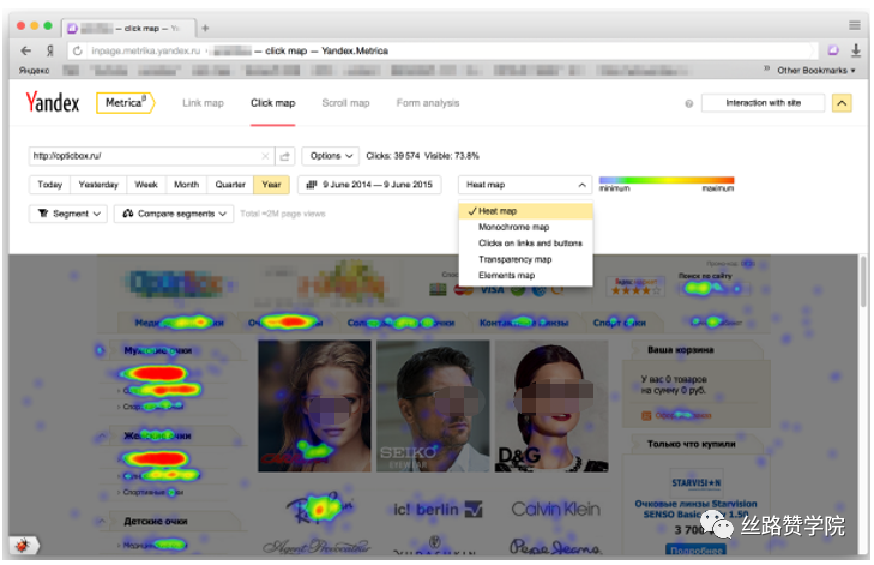This screenshot has width=874, height=565.
Task: Open the date range calendar picker
Action: click(370, 184)
